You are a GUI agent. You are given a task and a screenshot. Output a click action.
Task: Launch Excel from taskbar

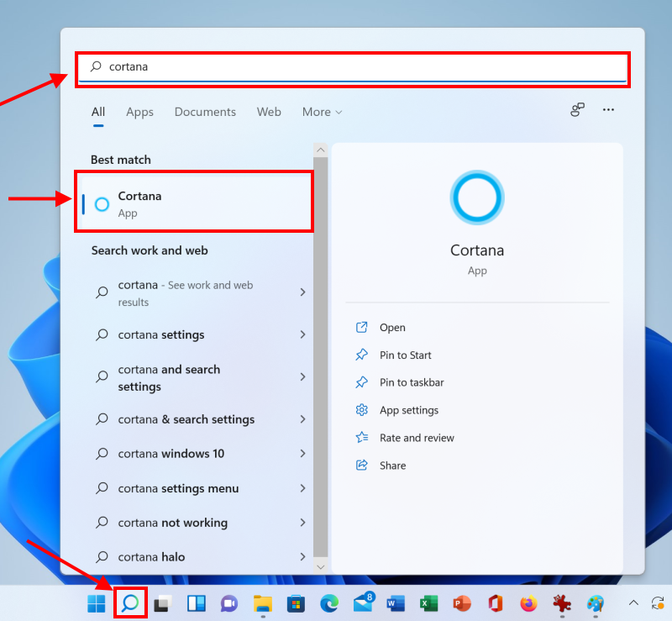tap(428, 603)
